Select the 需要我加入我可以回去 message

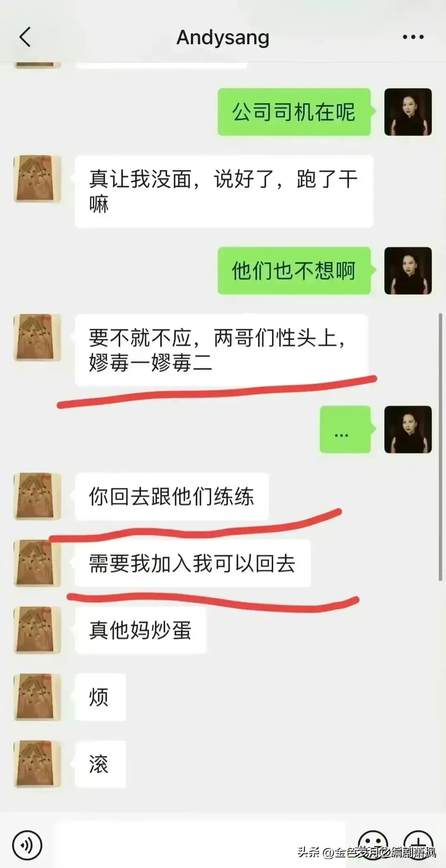pyautogui.click(x=192, y=563)
